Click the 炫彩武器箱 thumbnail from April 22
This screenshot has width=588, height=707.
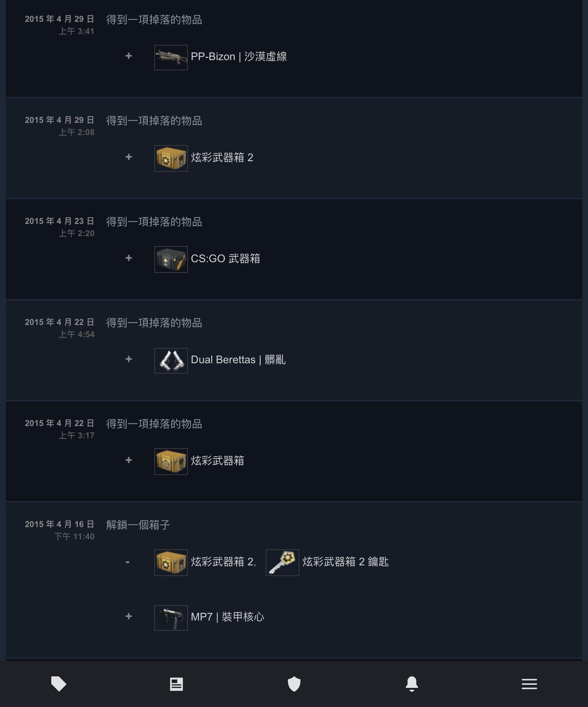click(171, 461)
